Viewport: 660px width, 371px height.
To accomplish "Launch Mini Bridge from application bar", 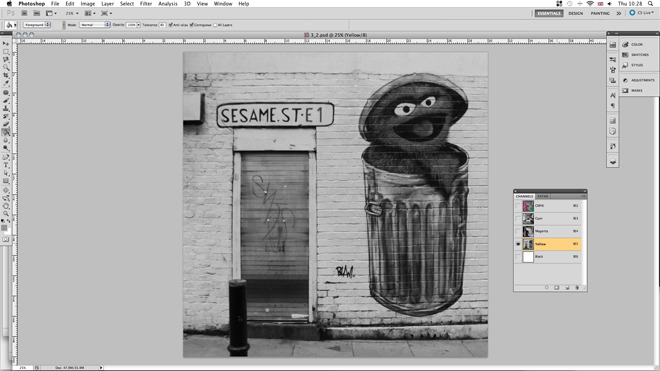I will [x=37, y=13].
